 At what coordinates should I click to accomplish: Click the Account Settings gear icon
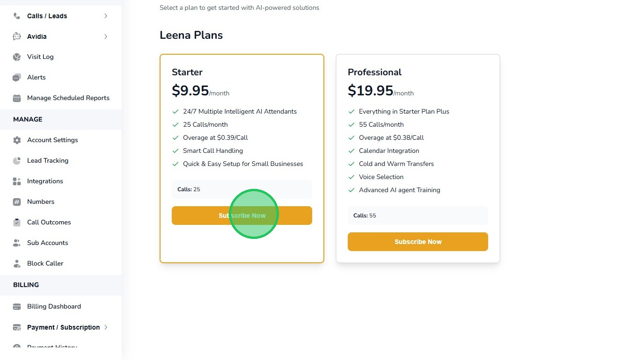(x=17, y=140)
